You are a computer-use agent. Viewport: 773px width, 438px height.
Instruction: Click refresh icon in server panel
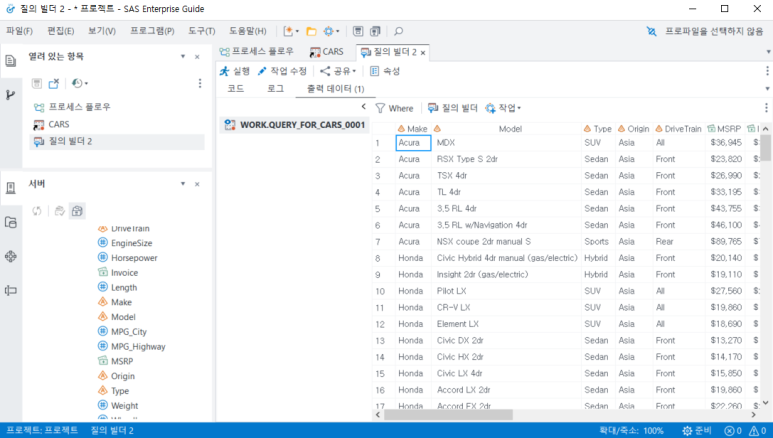click(x=37, y=211)
